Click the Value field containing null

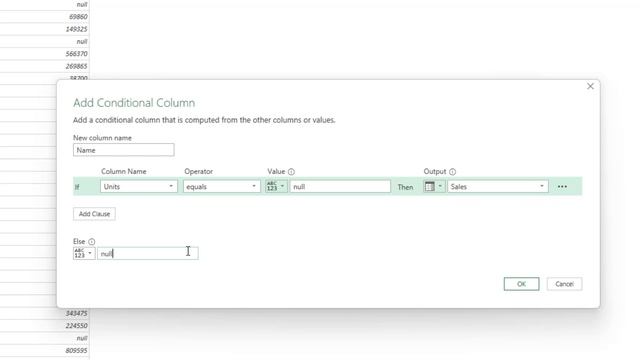pos(340,187)
